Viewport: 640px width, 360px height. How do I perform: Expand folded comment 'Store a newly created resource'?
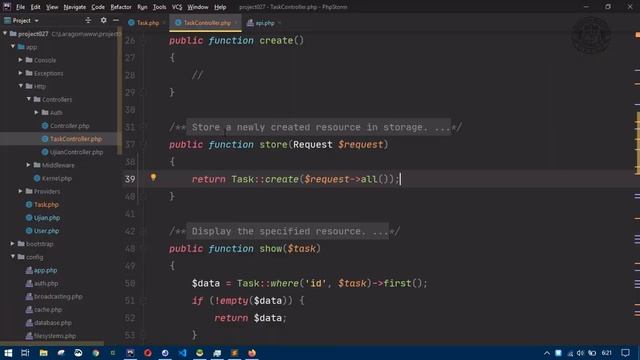pos(319,127)
